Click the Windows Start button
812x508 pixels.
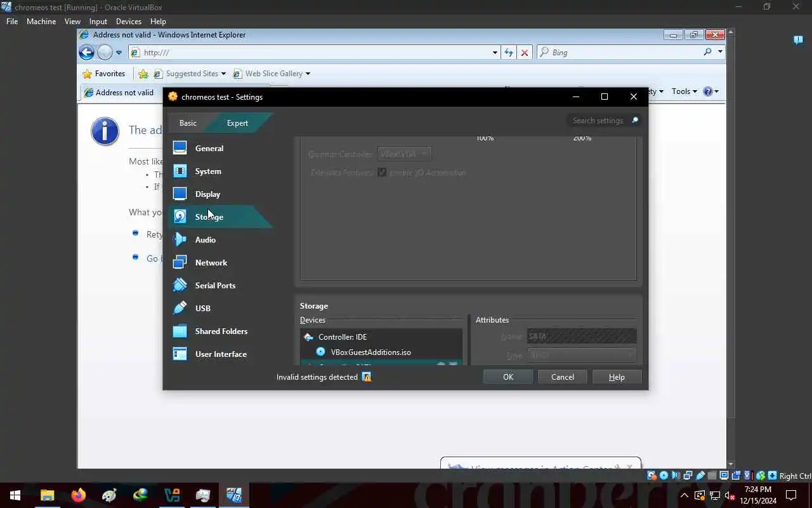15,495
